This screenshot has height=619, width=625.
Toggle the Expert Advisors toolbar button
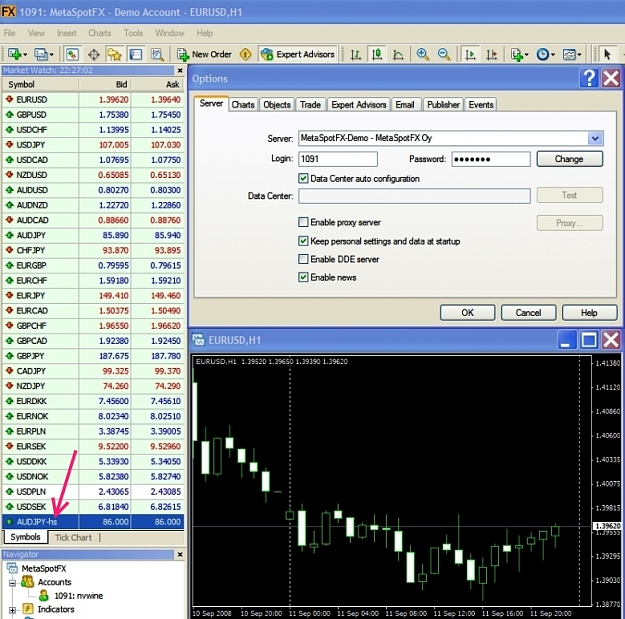click(297, 54)
